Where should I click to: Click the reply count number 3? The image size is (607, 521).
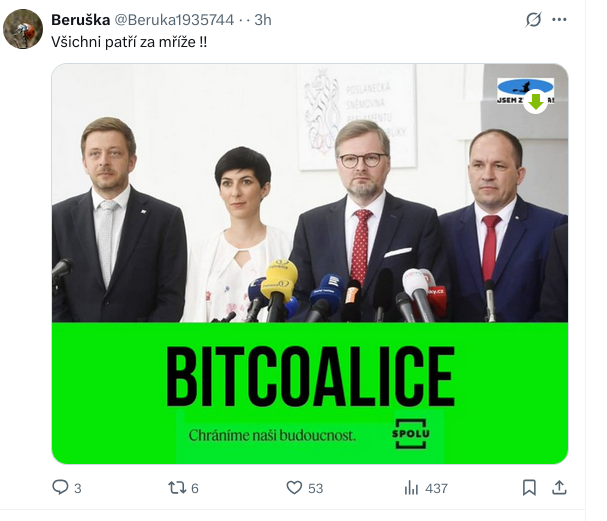tap(78, 488)
